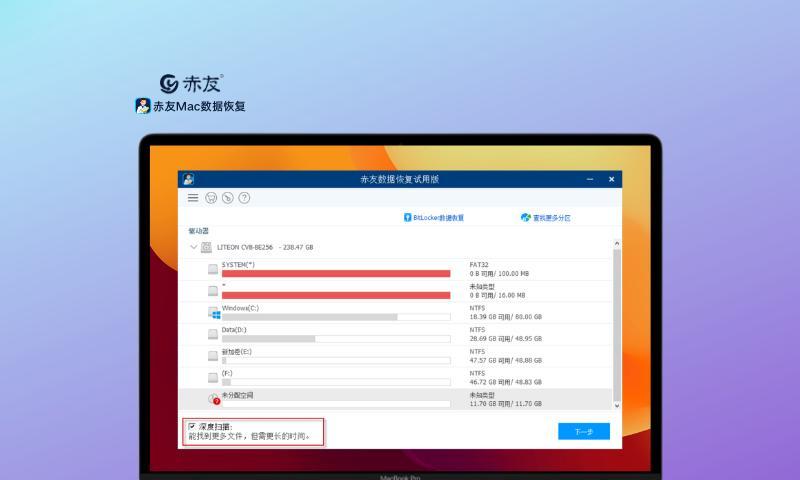Image resolution: width=800 pixels, height=480 pixels.
Task: Click the key activation icon
Action: click(228, 198)
